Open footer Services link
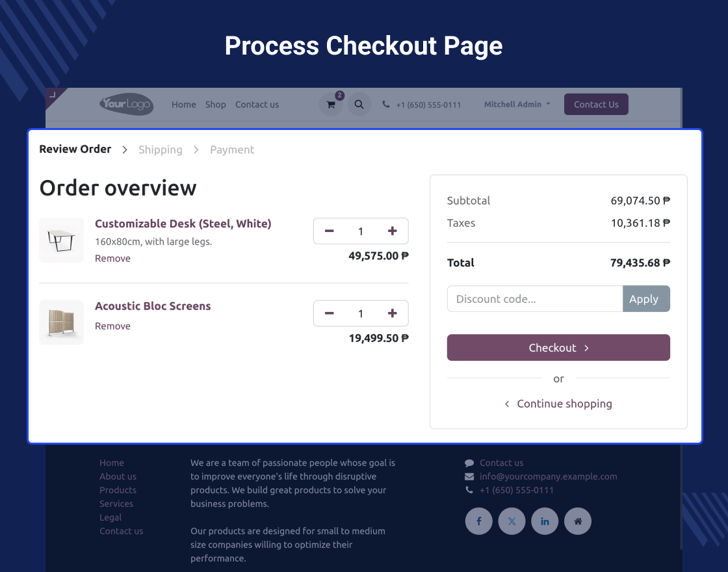 click(116, 504)
